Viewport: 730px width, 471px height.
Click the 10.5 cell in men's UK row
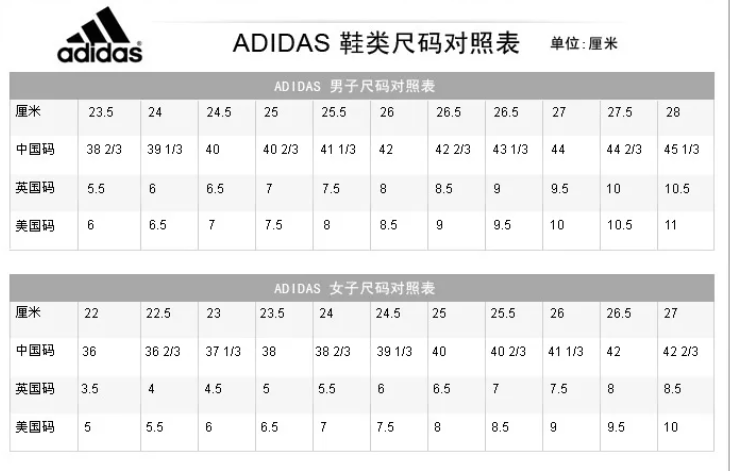[677, 188]
